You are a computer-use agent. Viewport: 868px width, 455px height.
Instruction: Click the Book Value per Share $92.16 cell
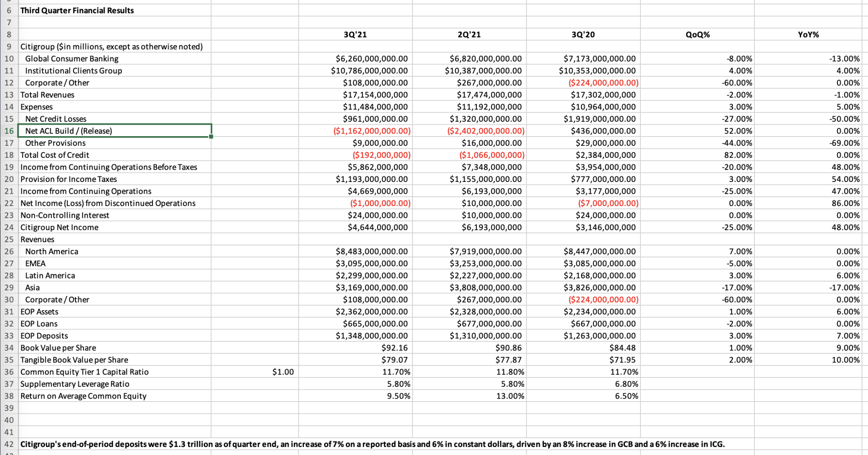(394, 348)
